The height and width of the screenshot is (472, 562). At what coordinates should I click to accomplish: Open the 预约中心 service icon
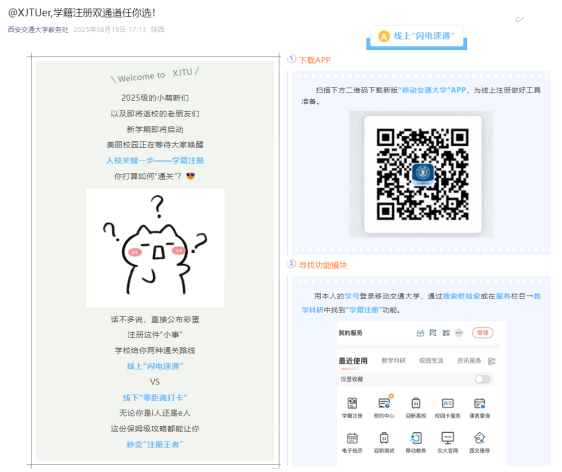coord(384,403)
